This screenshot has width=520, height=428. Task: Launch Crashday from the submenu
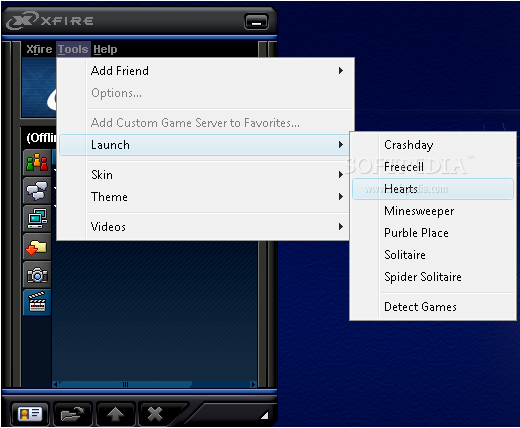(433, 145)
